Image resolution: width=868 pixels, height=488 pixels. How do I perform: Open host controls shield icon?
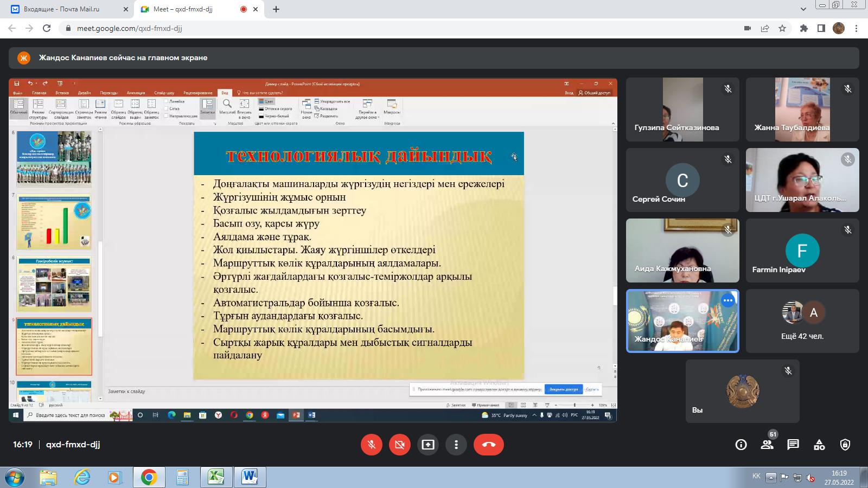[845, 445]
